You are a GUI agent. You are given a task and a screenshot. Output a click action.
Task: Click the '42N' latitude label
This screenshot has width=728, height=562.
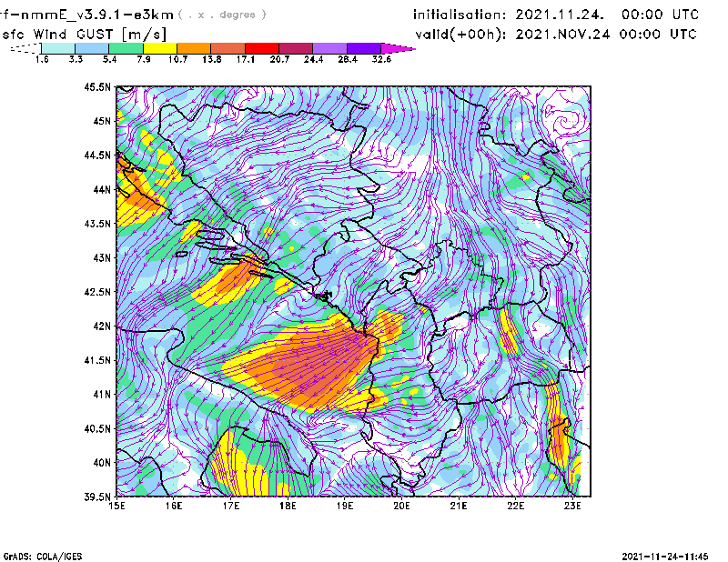102,326
